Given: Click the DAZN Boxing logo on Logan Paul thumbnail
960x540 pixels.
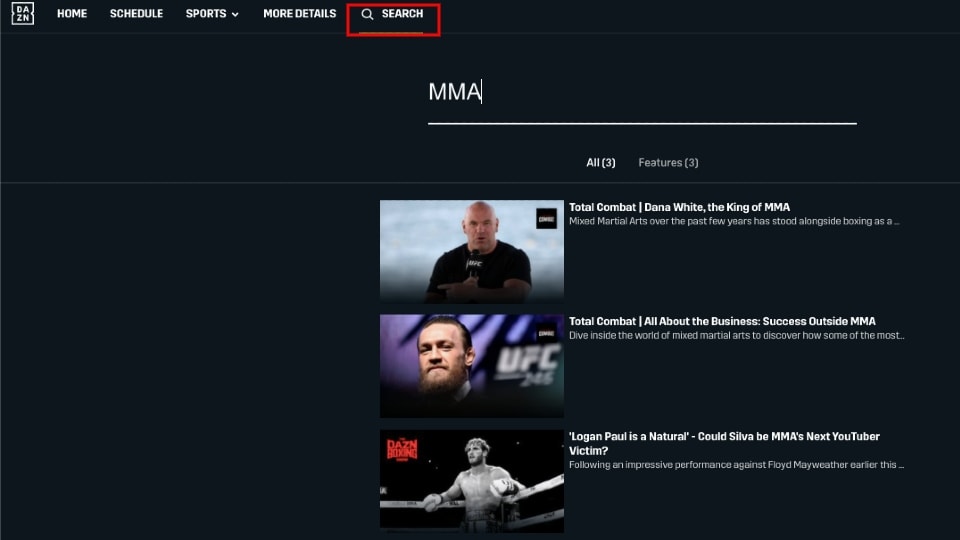Looking at the screenshot, I should coord(402,449).
